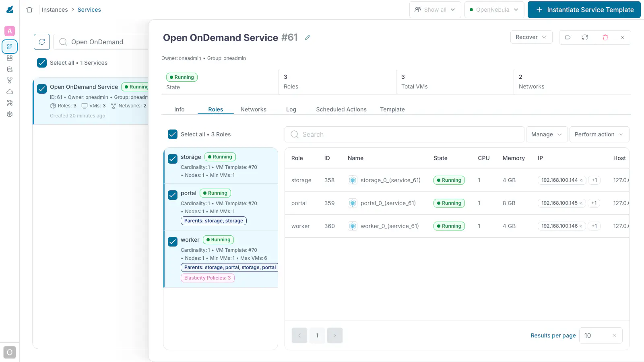Click the storage_0 VM icon
Image resolution: width=644 pixels, height=362 pixels.
[x=353, y=180]
